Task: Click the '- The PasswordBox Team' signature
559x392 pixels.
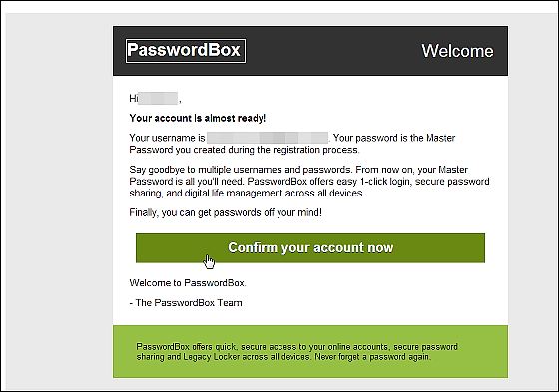Action: (x=186, y=303)
